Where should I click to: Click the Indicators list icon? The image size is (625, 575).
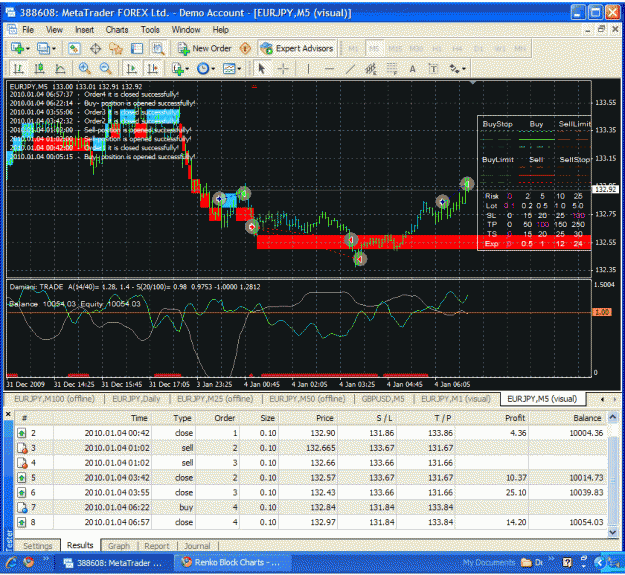[x=178, y=69]
